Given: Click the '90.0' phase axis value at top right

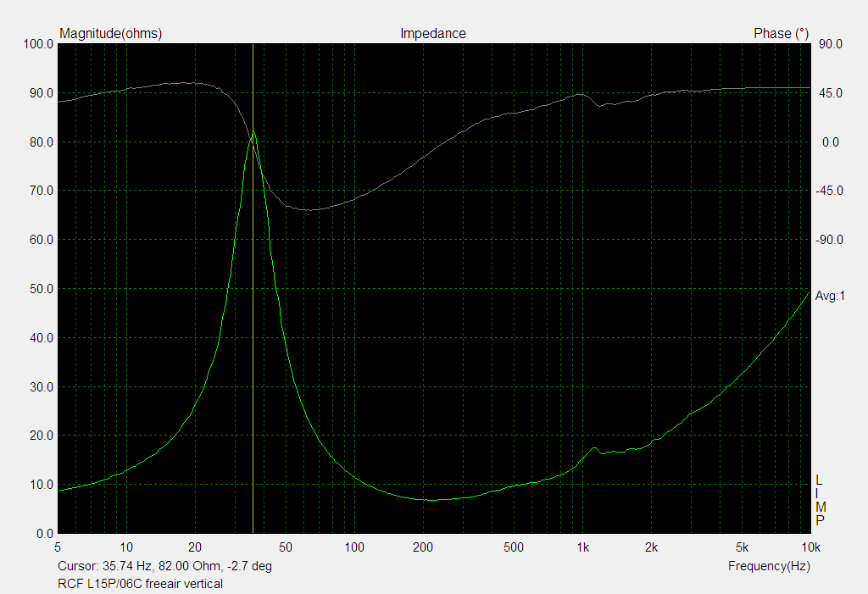Looking at the screenshot, I should point(831,44).
